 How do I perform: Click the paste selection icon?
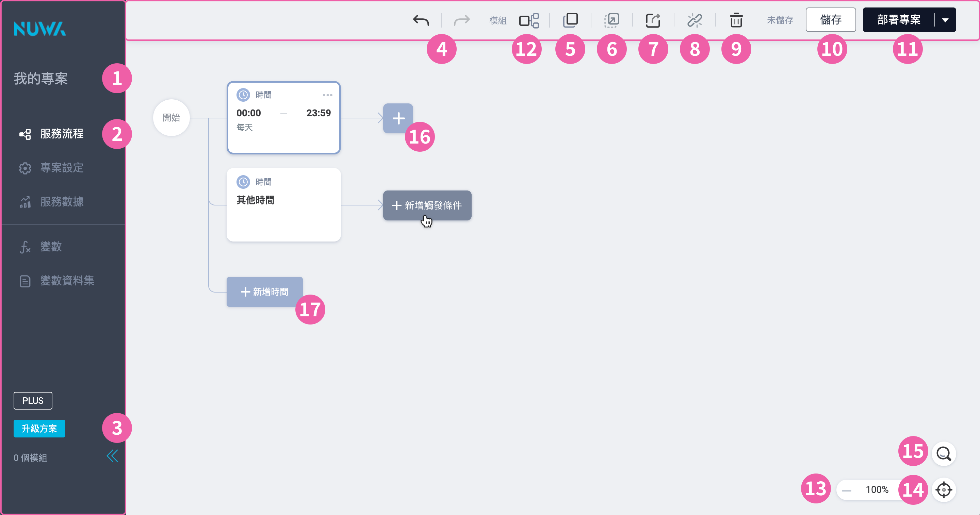coord(612,20)
